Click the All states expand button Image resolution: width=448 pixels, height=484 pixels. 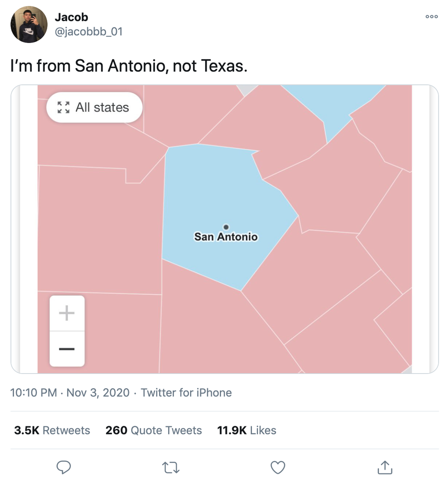tap(94, 107)
